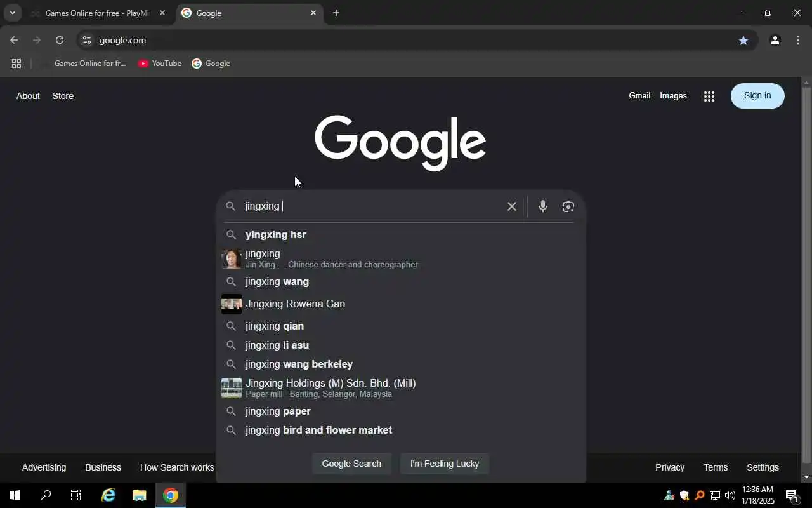Open How Search works link
This screenshot has height=508, width=812.
point(177,467)
